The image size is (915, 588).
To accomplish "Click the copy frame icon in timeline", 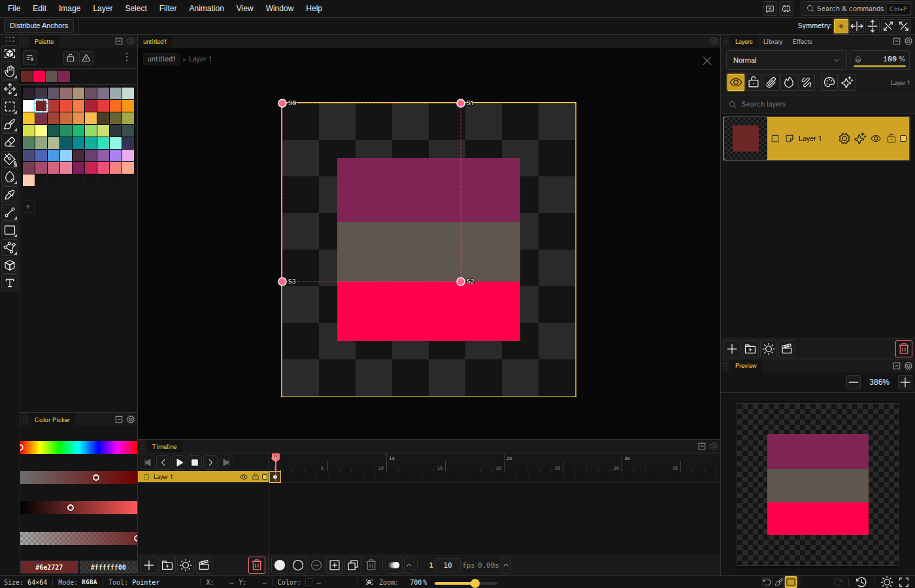I will click(353, 565).
